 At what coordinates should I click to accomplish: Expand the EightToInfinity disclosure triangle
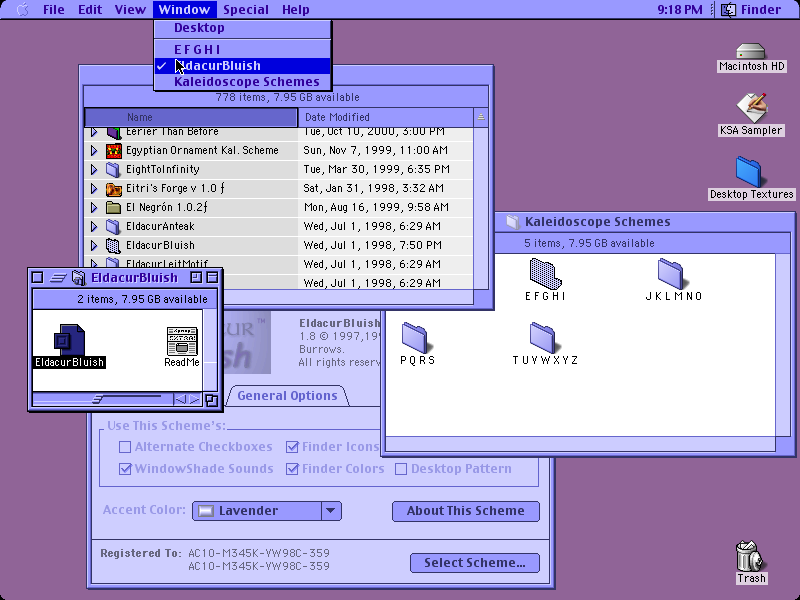[94, 169]
